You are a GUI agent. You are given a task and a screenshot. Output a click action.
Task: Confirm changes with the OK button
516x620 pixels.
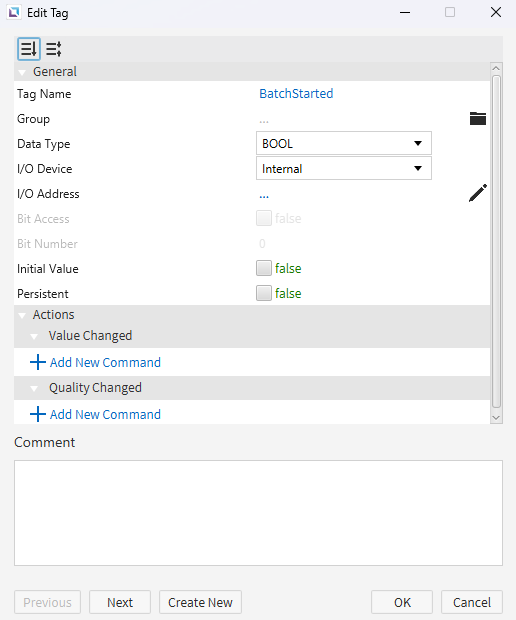[x=402, y=602]
